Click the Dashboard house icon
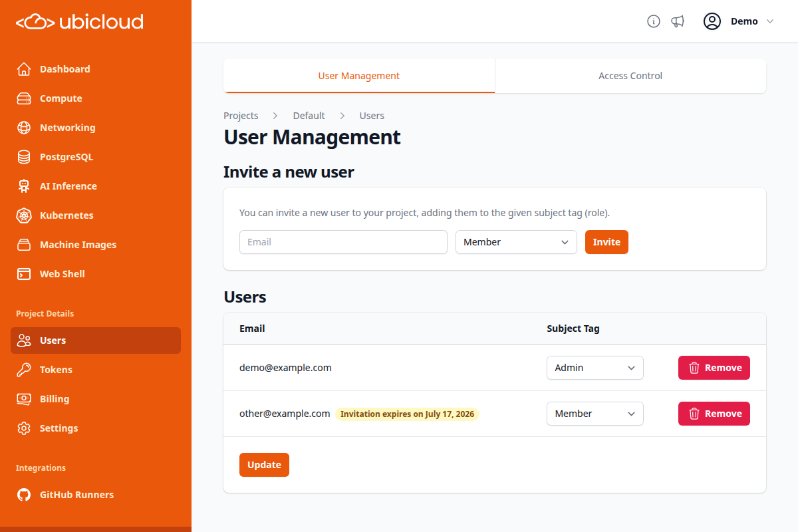Image resolution: width=798 pixels, height=532 pixels. pyautogui.click(x=24, y=69)
